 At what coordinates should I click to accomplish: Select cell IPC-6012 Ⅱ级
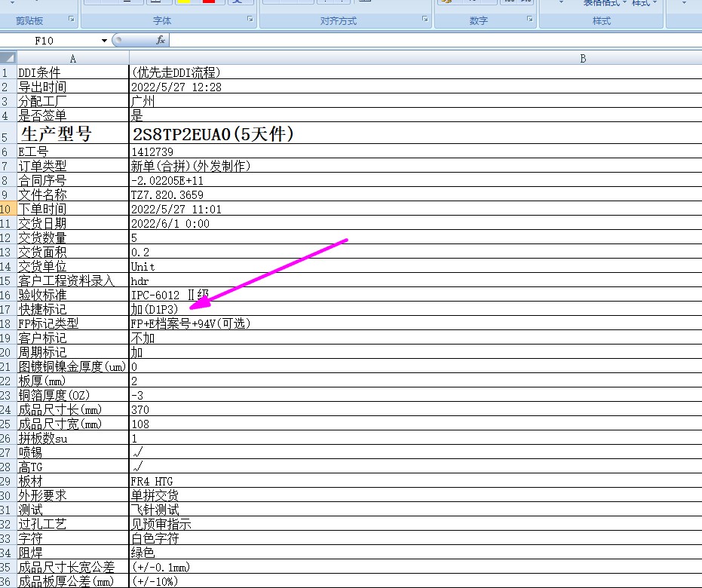415,295
